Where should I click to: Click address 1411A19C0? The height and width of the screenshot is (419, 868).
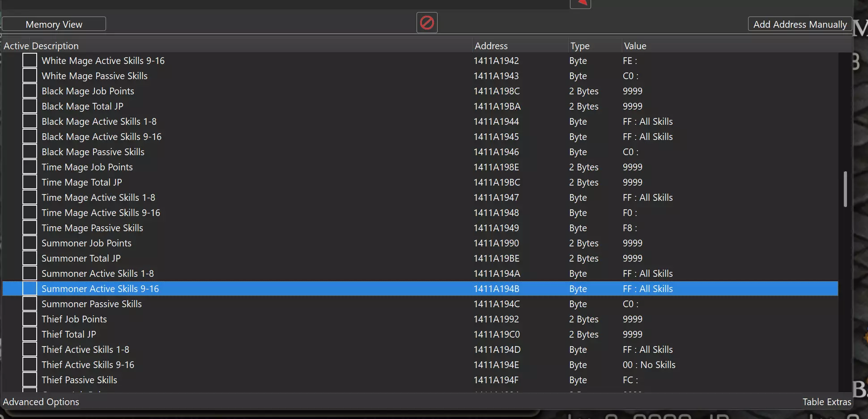pos(497,334)
